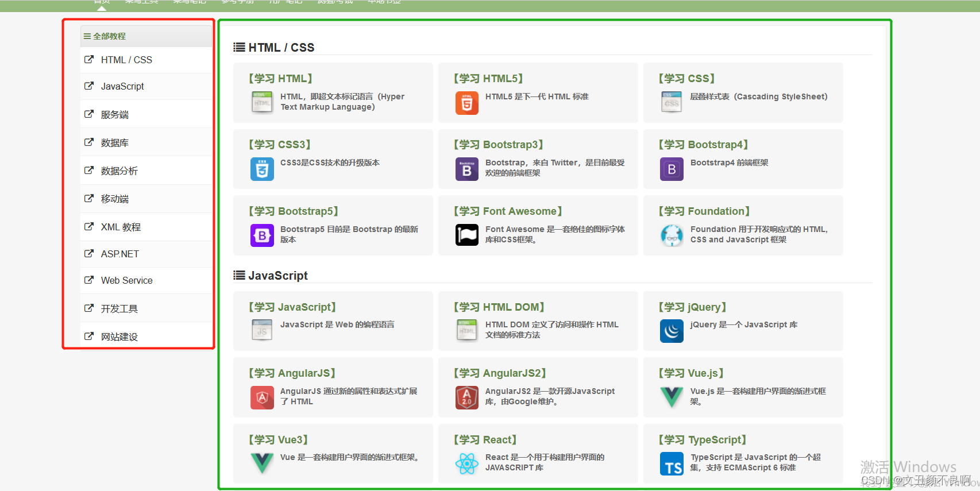Open the 【学习 CSS3】 link
The image size is (980, 491).
[x=280, y=145]
